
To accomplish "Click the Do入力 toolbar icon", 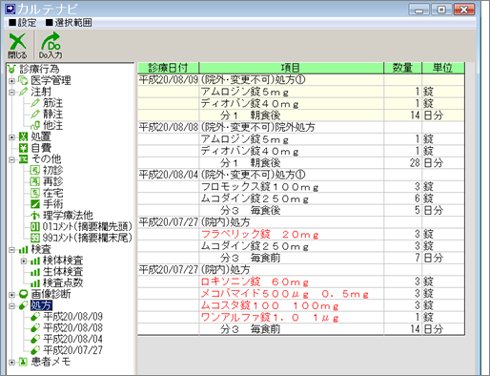I will pyautogui.click(x=51, y=45).
